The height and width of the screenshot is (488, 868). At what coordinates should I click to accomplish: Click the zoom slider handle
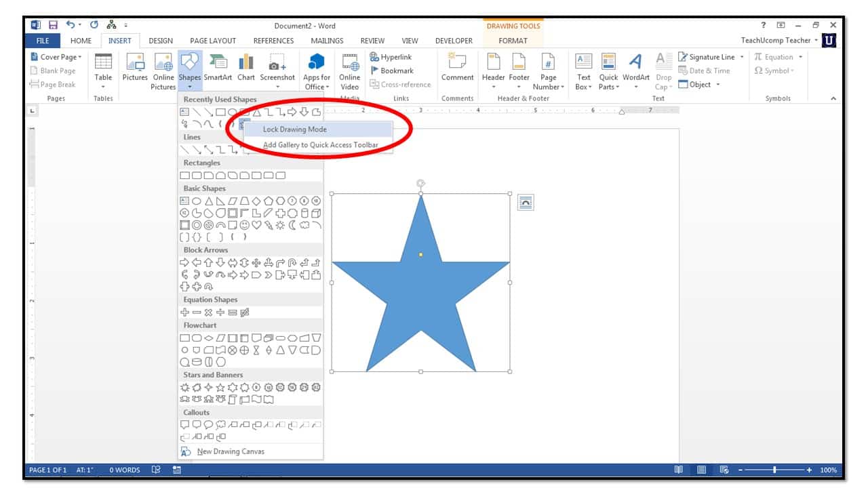point(774,470)
